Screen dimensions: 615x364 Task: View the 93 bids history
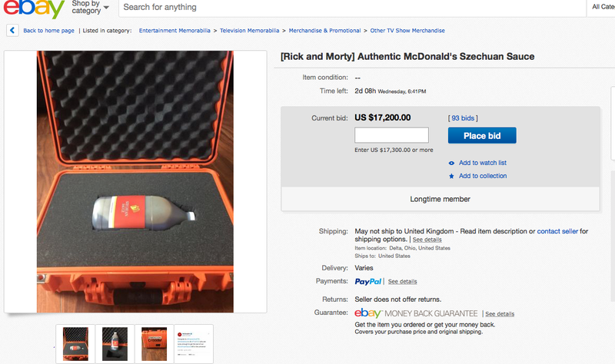tap(463, 118)
